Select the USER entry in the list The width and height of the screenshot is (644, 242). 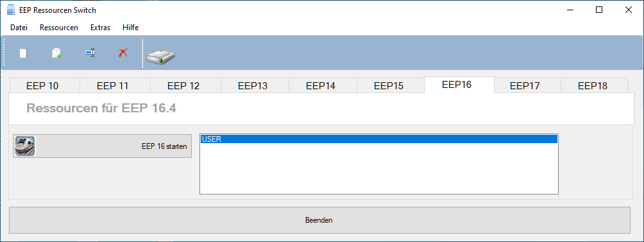pyautogui.click(x=378, y=139)
